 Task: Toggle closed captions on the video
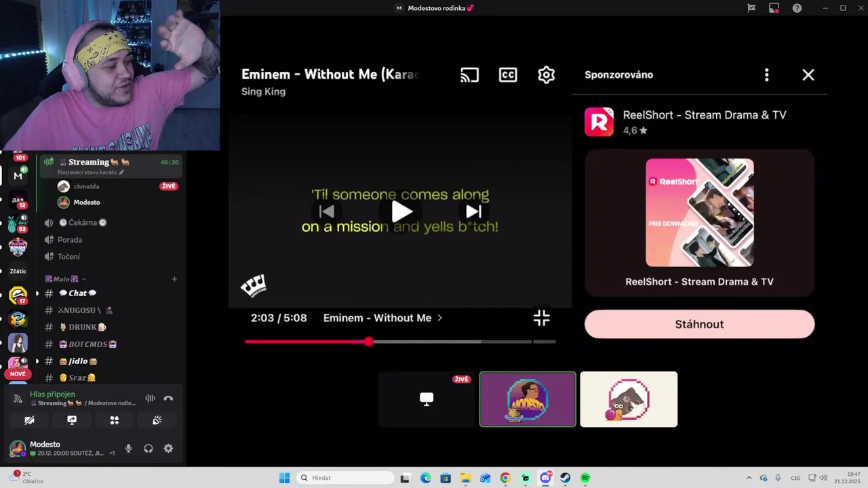508,75
